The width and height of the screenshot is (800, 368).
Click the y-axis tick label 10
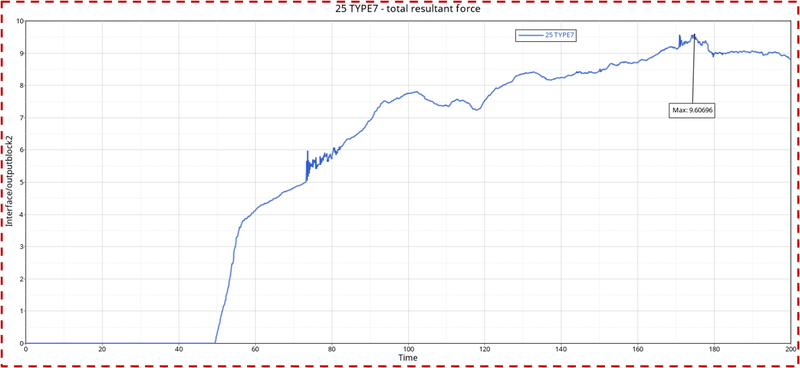(19, 21)
